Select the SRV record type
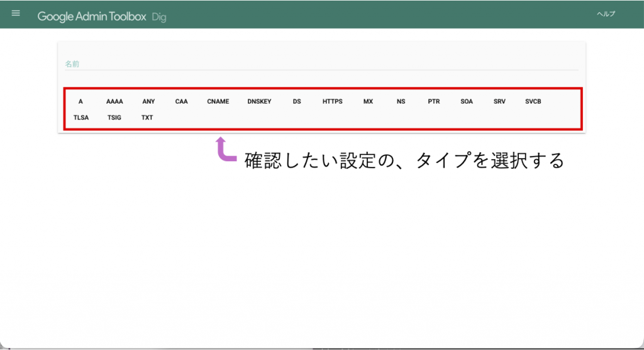Screen dimensions: 644x350 [499, 101]
